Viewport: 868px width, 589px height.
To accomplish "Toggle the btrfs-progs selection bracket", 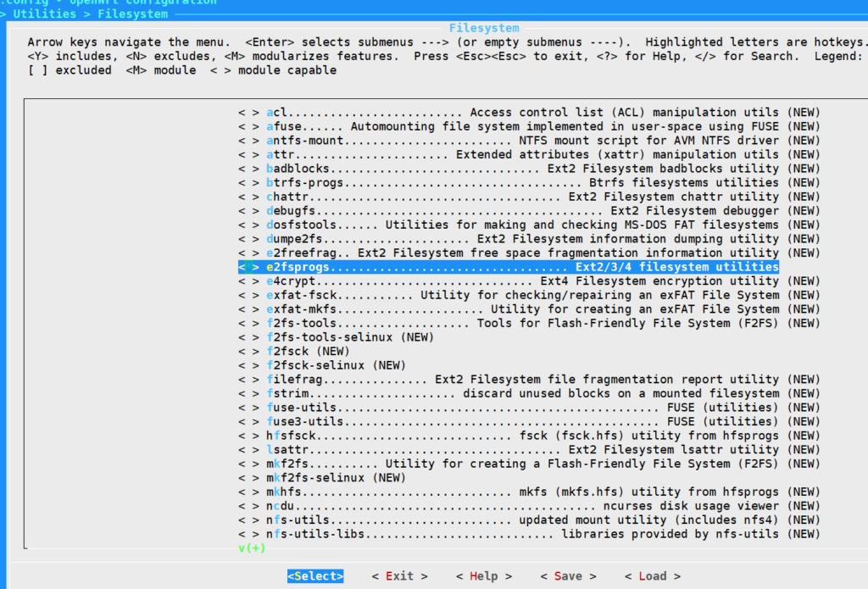I will 248,183.
